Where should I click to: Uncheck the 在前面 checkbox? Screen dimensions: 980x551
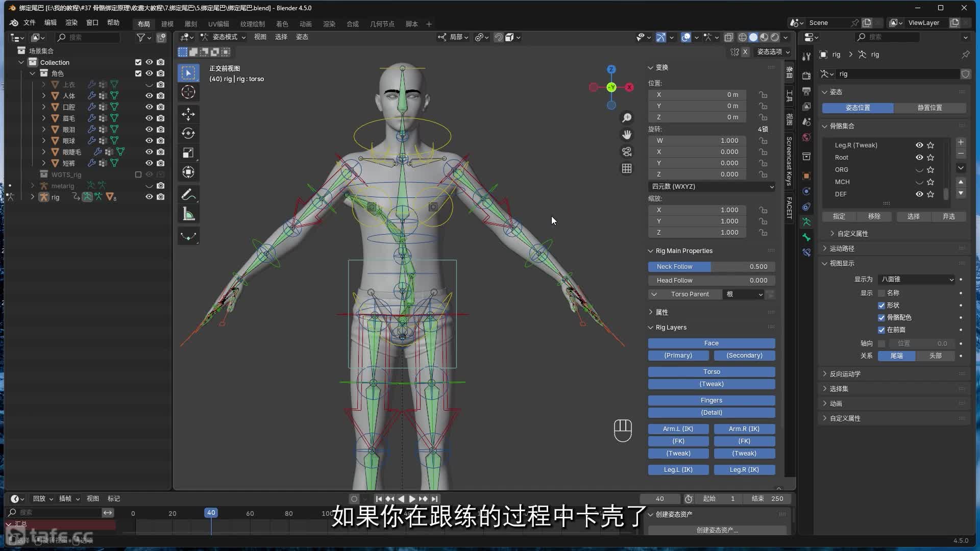tap(881, 330)
